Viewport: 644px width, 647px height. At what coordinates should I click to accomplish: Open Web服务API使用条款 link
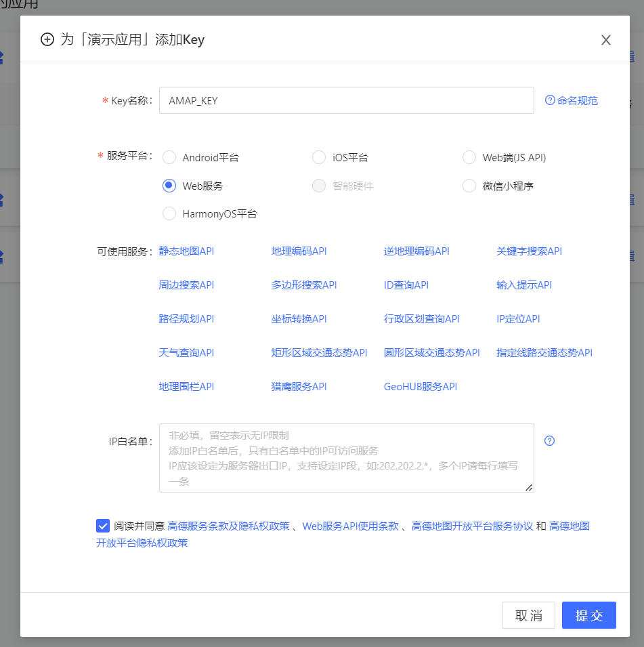click(x=351, y=526)
